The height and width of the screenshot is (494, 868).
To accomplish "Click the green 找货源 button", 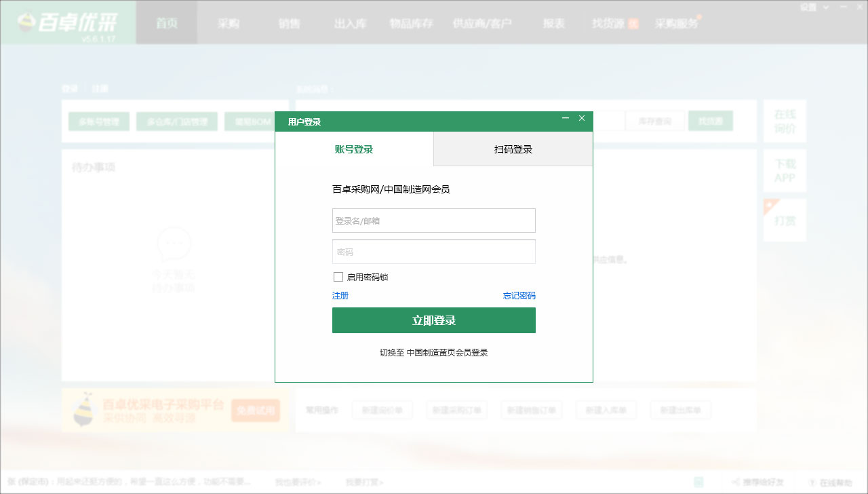I will point(711,121).
